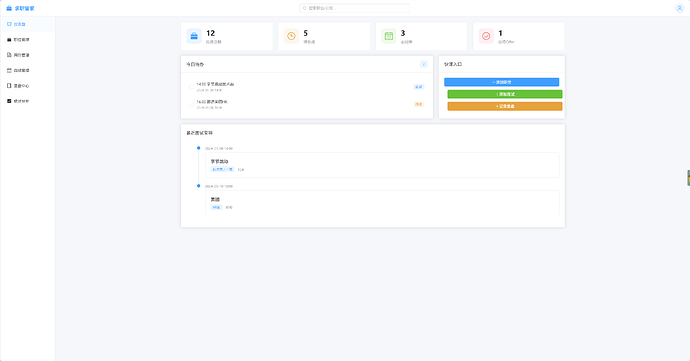Click the 今日待办 panel title

tap(195, 64)
